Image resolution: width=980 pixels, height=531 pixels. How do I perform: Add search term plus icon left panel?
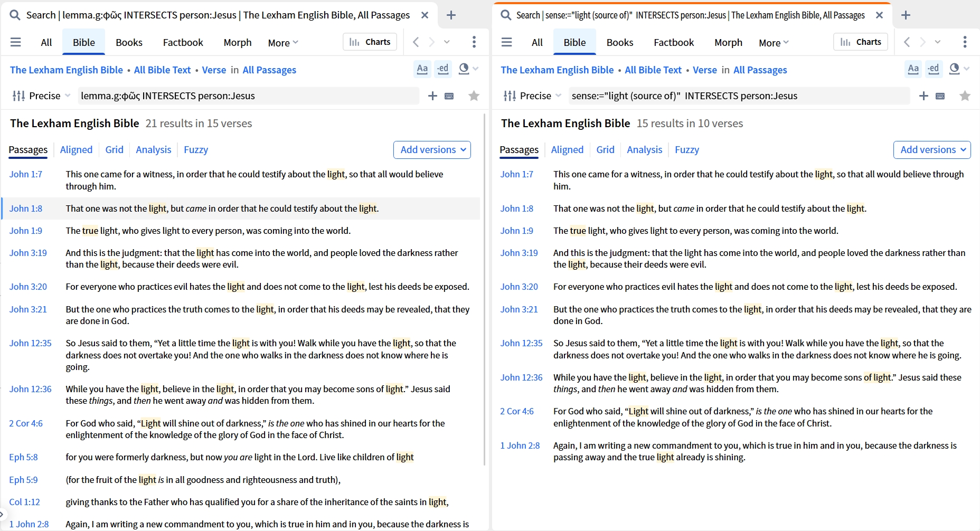[x=432, y=96]
